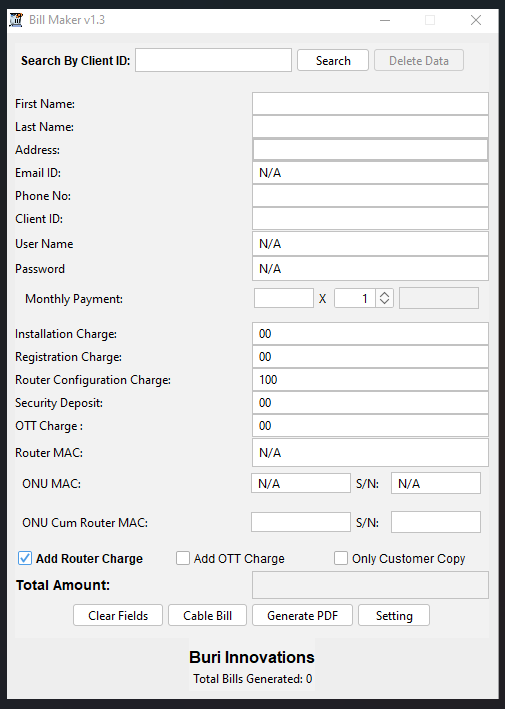
Task: Open the Cable Bill form
Action: tap(208, 615)
